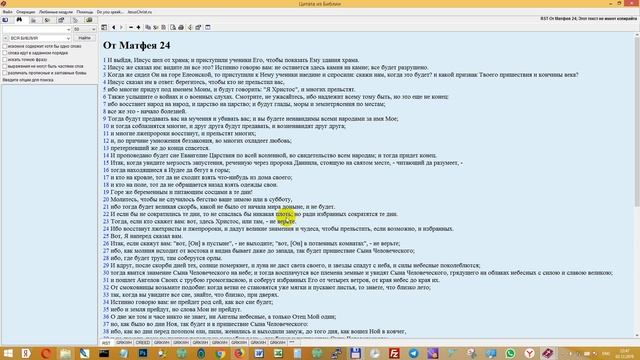This screenshot has height=360, width=640.
Task: Click the Найти search button
Action: tap(84, 38)
